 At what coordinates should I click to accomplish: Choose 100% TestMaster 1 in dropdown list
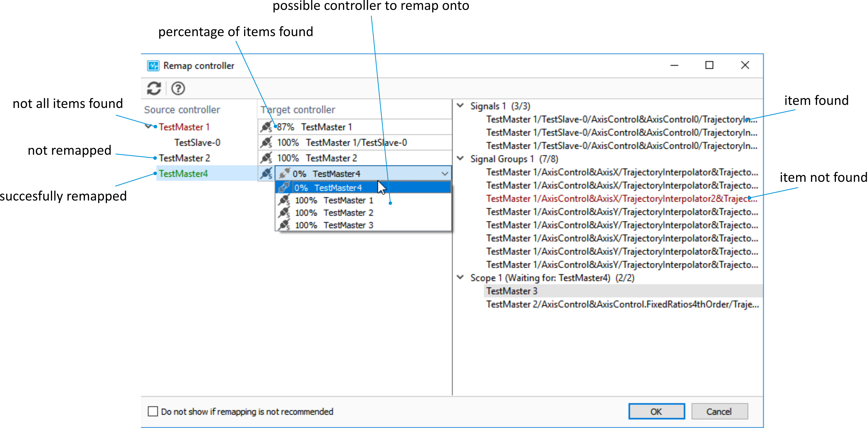pos(363,200)
